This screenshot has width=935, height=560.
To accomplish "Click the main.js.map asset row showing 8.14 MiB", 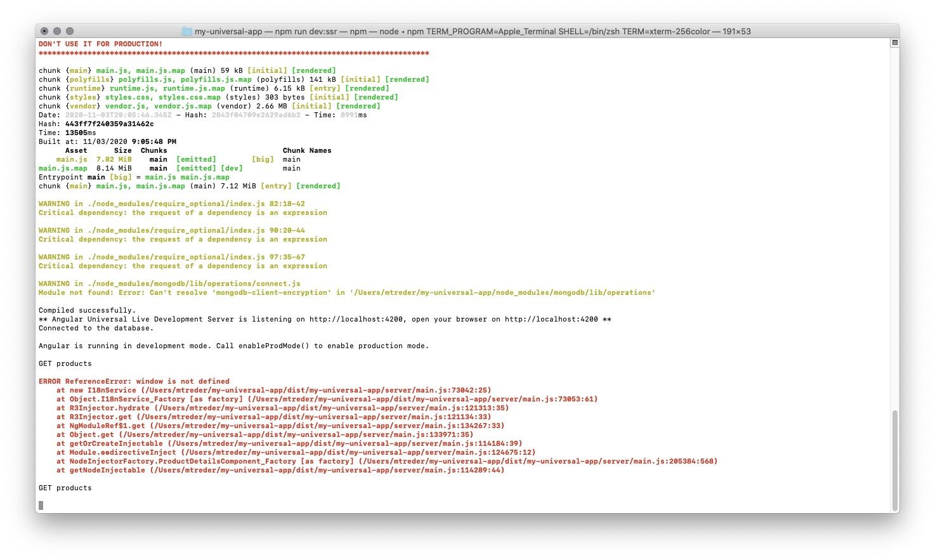I will 169,168.
